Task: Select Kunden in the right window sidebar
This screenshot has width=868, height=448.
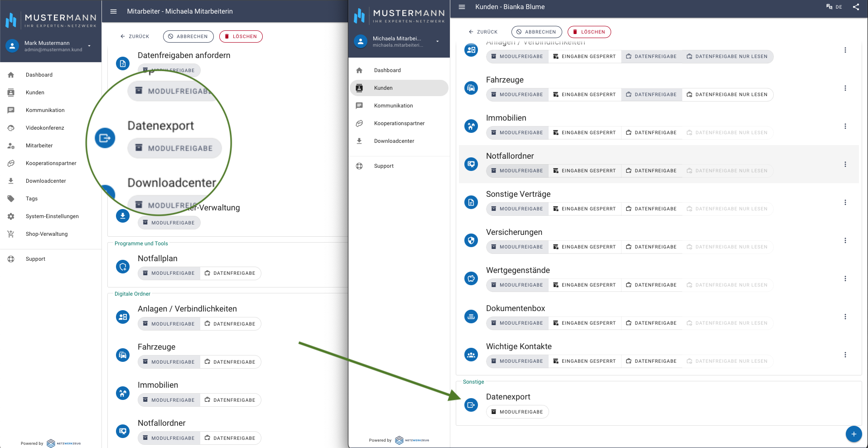Action: point(399,88)
